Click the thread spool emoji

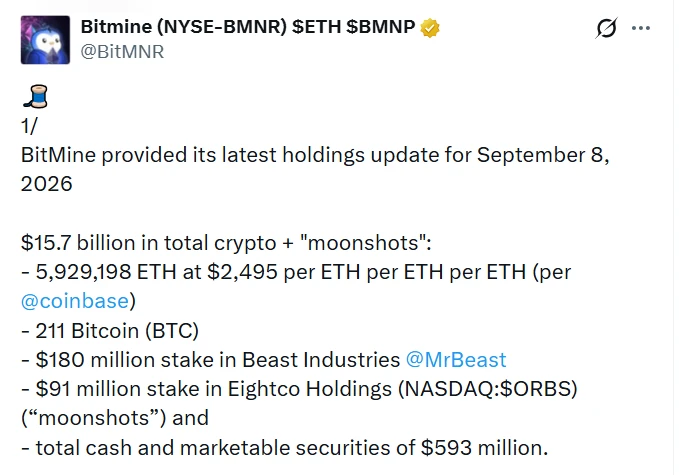tap(35, 96)
